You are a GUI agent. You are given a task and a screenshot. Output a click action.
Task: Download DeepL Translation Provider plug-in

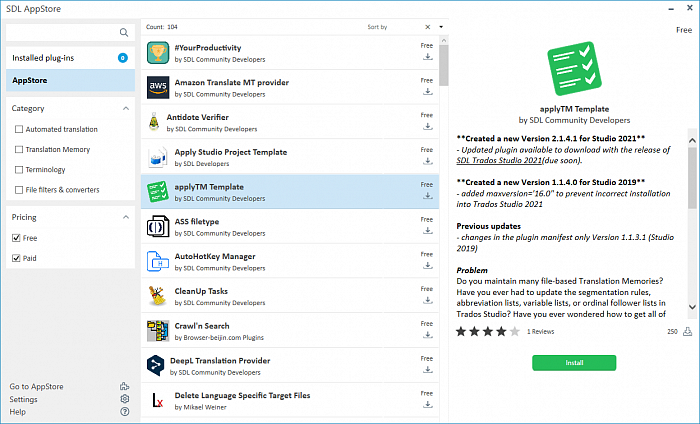point(428,370)
